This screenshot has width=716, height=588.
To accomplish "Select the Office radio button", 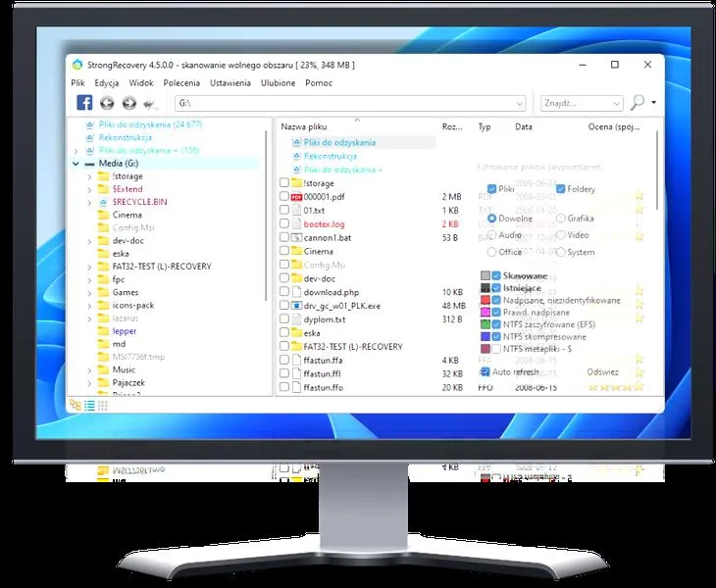I will coord(491,252).
